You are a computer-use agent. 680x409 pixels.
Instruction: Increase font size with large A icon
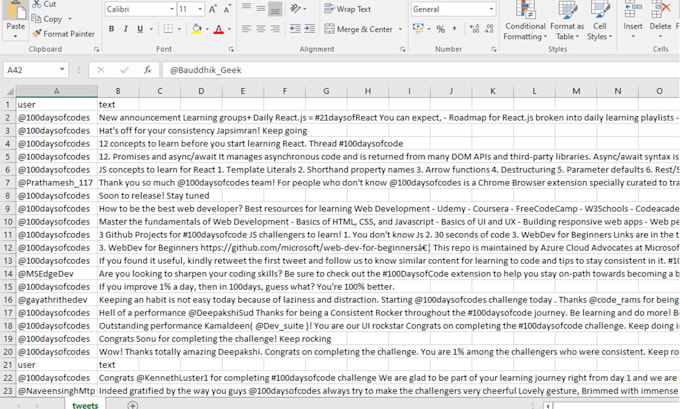tap(213, 9)
